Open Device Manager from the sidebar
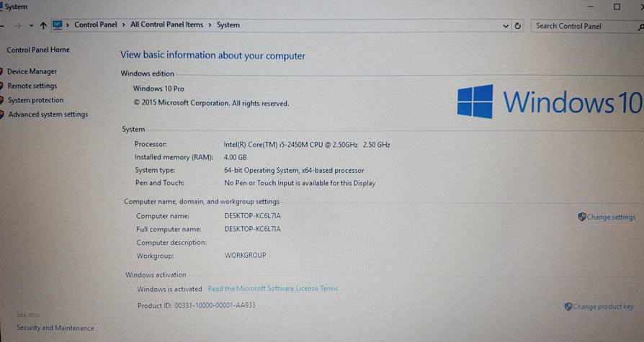Viewport: 644px width, 342px height. (x=32, y=71)
